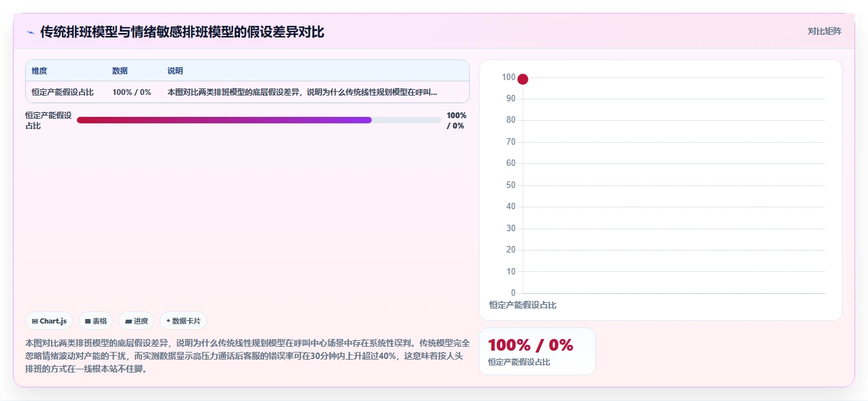Screen dimensions: 868x401
Task: Click the red data point on chart
Action: [523, 79]
